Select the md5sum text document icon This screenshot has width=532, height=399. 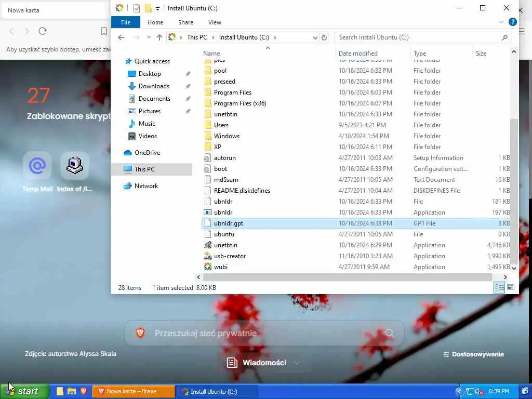(x=208, y=179)
